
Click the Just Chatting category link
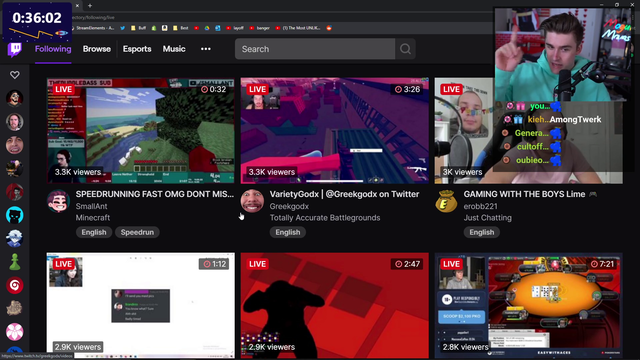click(487, 218)
